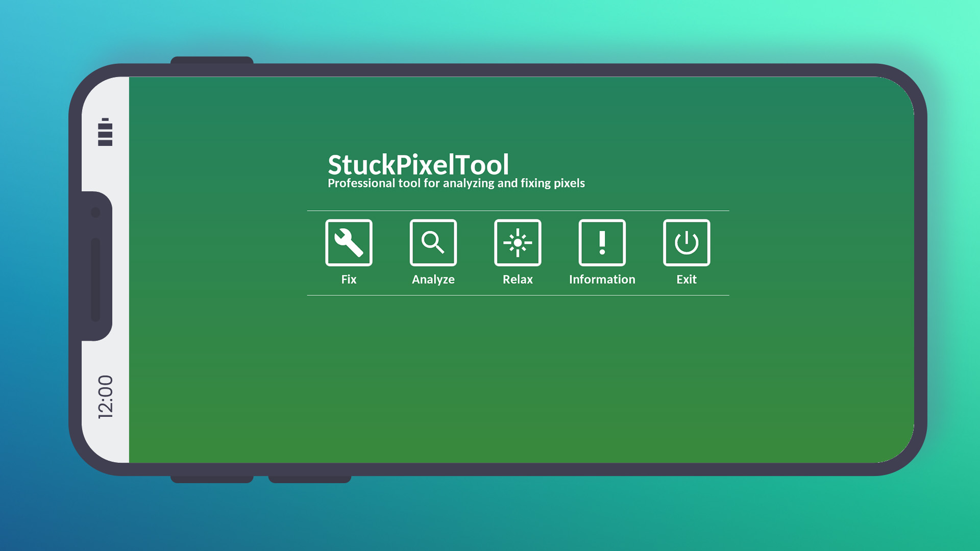Screen dimensions: 980x551
Task: Click the Exit text label
Action: (686, 279)
